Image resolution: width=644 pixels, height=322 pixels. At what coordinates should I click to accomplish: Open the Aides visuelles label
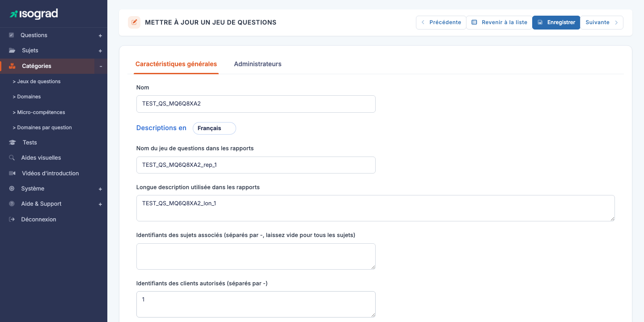coord(41,158)
